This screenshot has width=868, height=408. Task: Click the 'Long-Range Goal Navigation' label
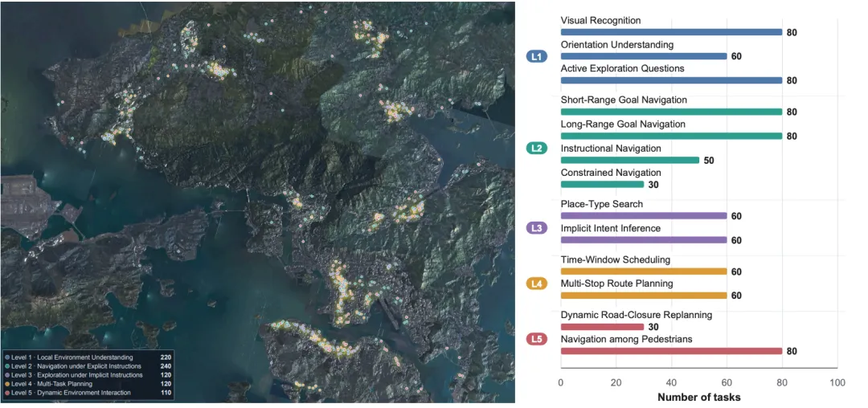pos(623,124)
